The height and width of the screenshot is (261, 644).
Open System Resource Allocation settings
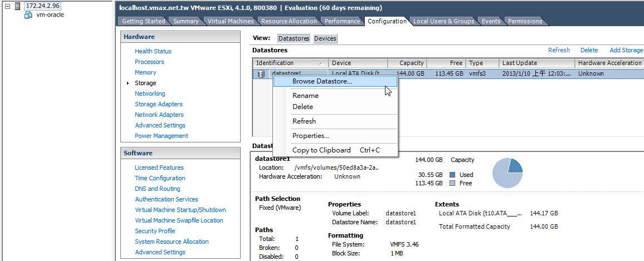[172, 242]
